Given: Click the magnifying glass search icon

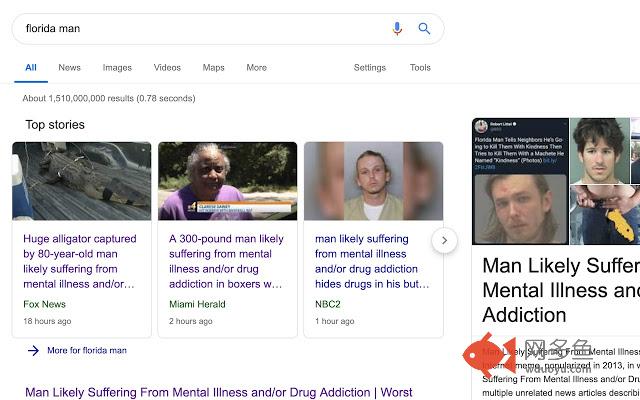Looking at the screenshot, I should tap(424, 29).
